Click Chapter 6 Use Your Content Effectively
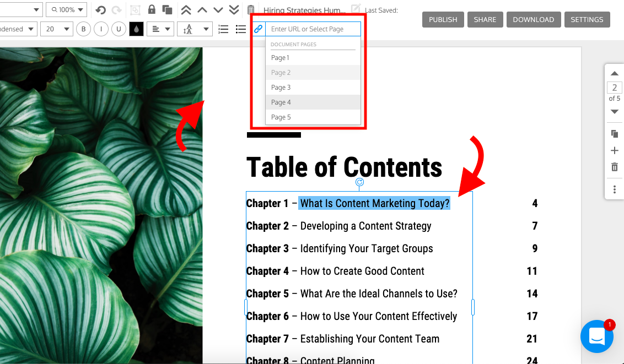The height and width of the screenshot is (364, 624). 352,316
